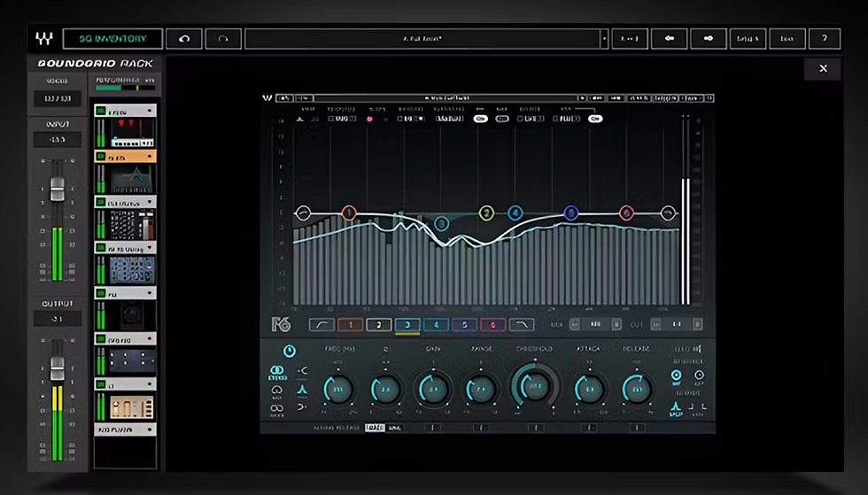Viewport: 868px width, 495px height.
Task: Open the empty bottom slot add-plugin arrow
Action: pyautogui.click(x=150, y=429)
